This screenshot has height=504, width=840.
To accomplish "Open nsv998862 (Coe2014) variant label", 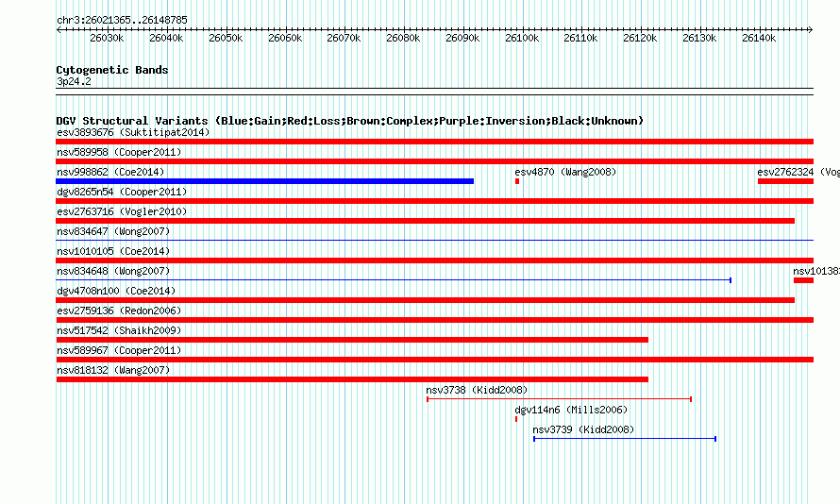I will pos(110,172).
